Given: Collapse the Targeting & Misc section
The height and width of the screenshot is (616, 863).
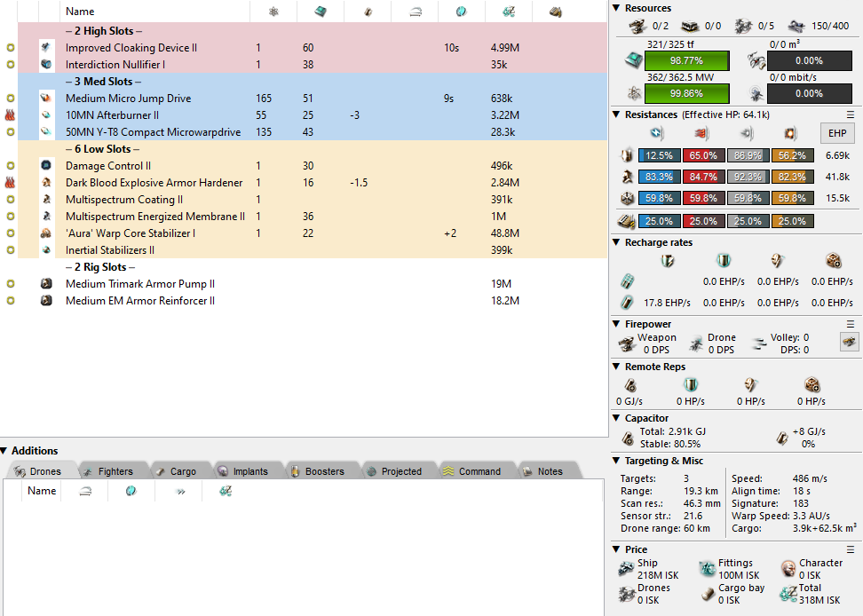Looking at the screenshot, I should point(617,461).
